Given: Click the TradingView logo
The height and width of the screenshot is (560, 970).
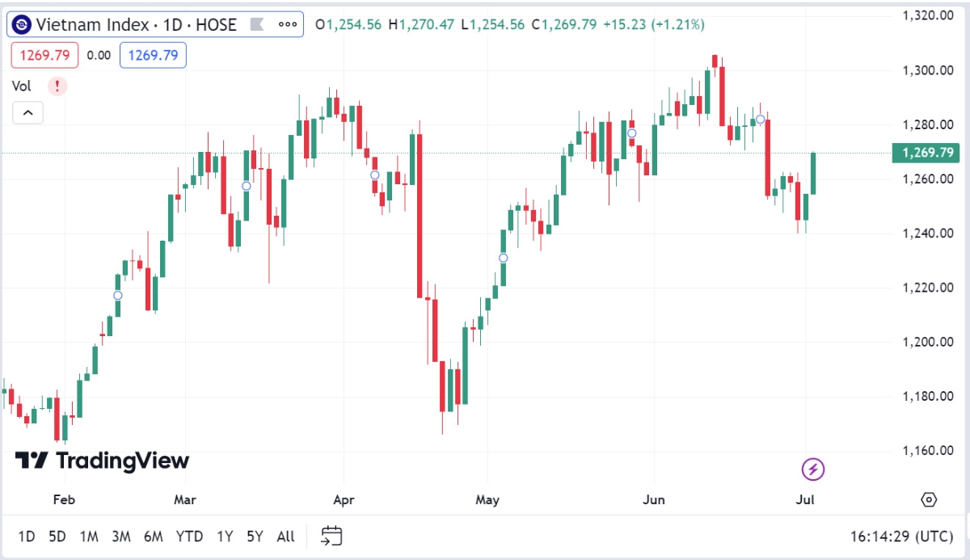Looking at the screenshot, I should click(x=102, y=461).
